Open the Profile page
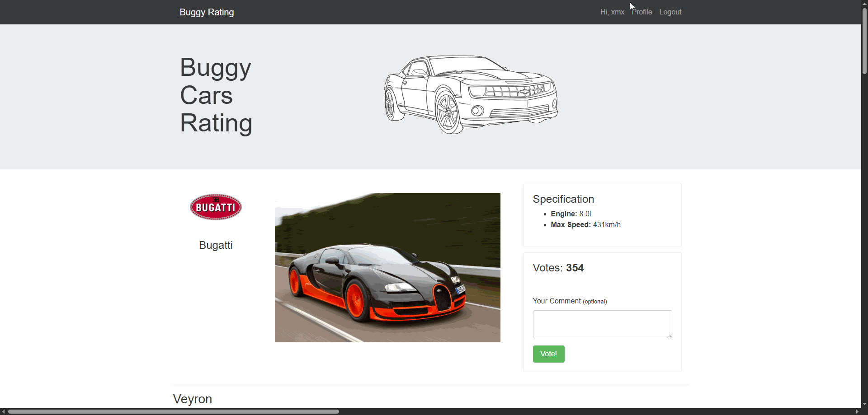The height and width of the screenshot is (415, 868). click(642, 12)
